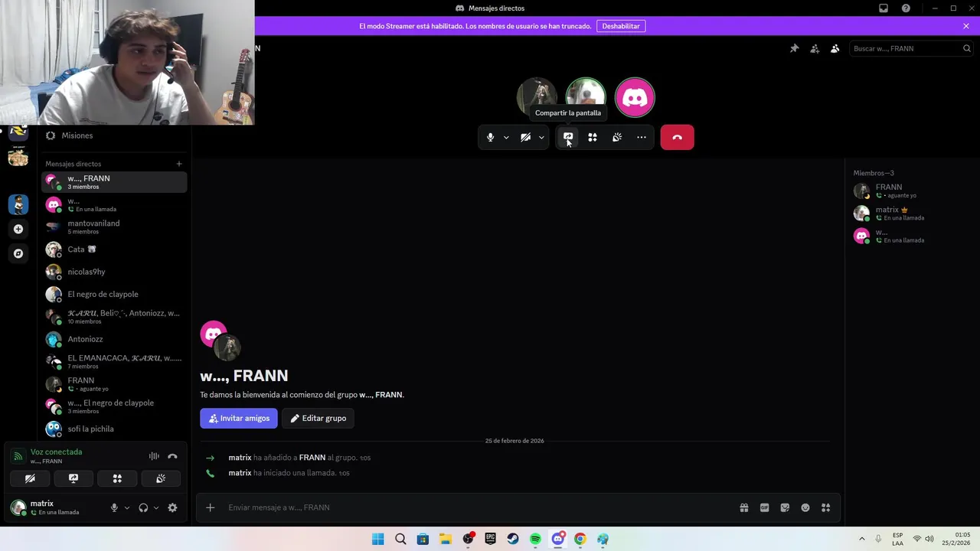Click FRANN in the members list
Viewport: 980px width, 551px height.
point(911,191)
